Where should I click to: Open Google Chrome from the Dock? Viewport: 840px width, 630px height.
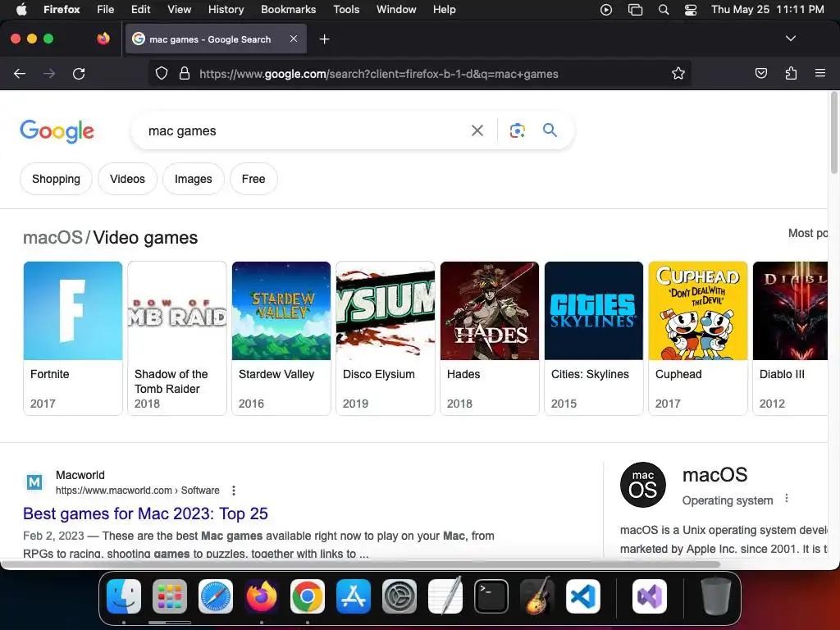pos(308,596)
